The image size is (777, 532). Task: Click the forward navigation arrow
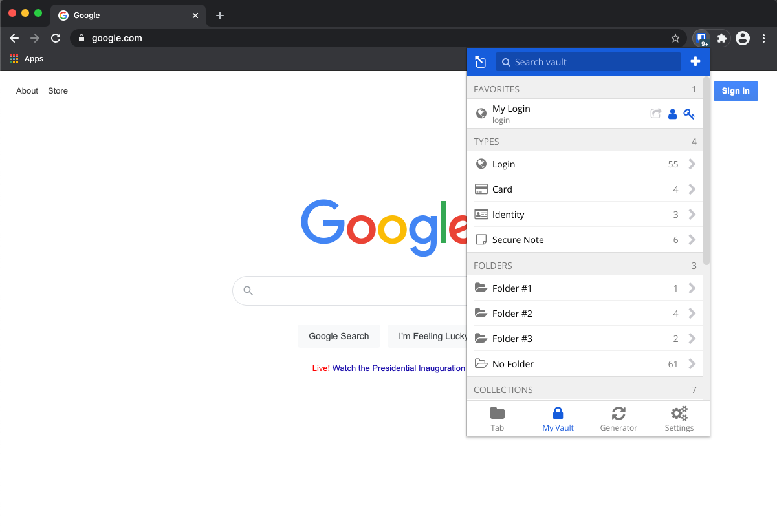point(35,38)
